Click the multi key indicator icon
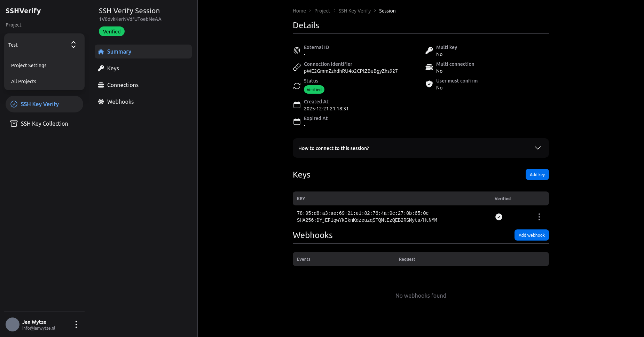Image resolution: width=644 pixels, height=337 pixels. [429, 50]
